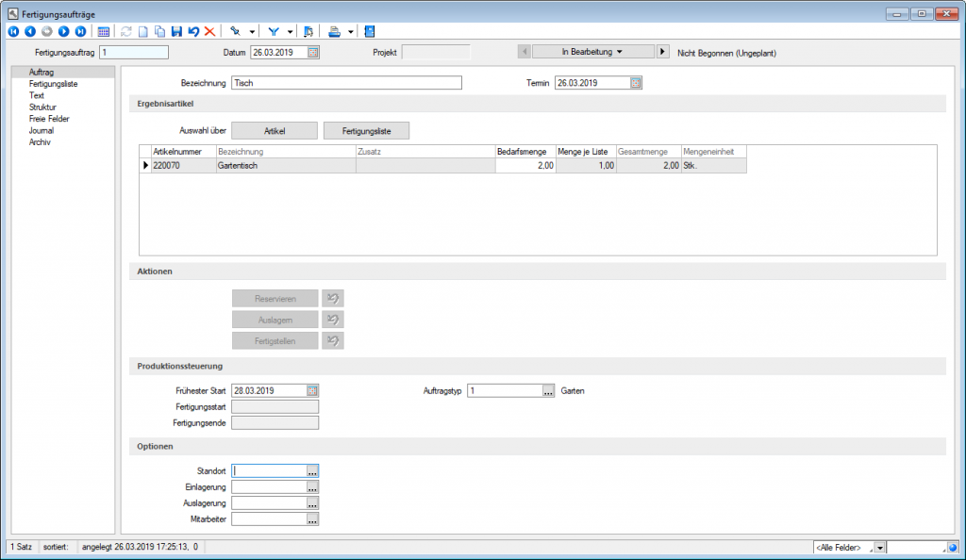This screenshot has width=966, height=560.
Task: Click the undo icon next to Auslagern
Action: point(333,320)
